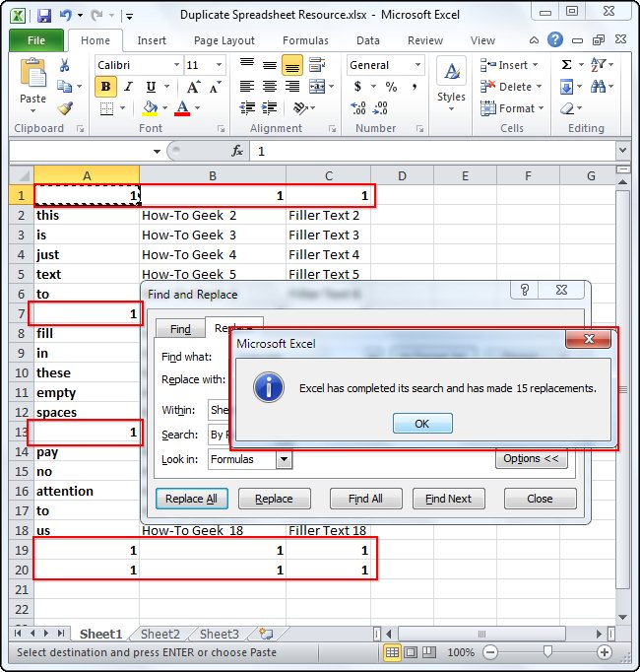The image size is (640, 672).
Task: Click the Cut scissors icon
Action: [x=65, y=65]
